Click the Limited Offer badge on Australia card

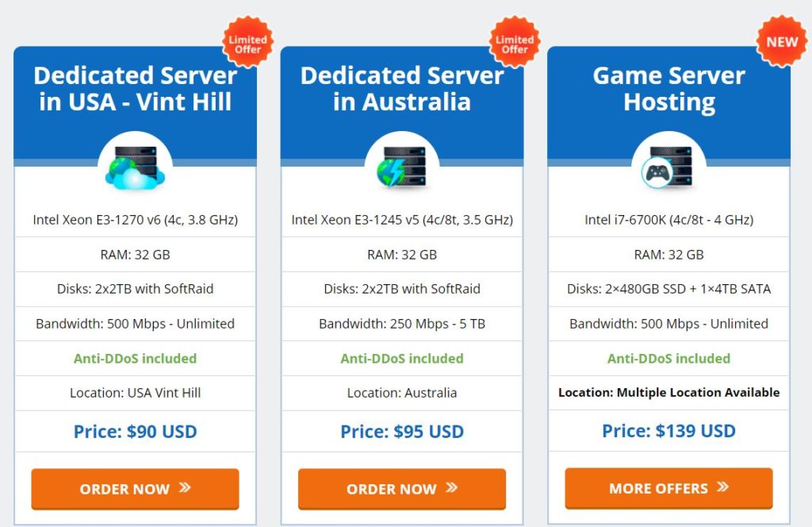[x=515, y=42]
